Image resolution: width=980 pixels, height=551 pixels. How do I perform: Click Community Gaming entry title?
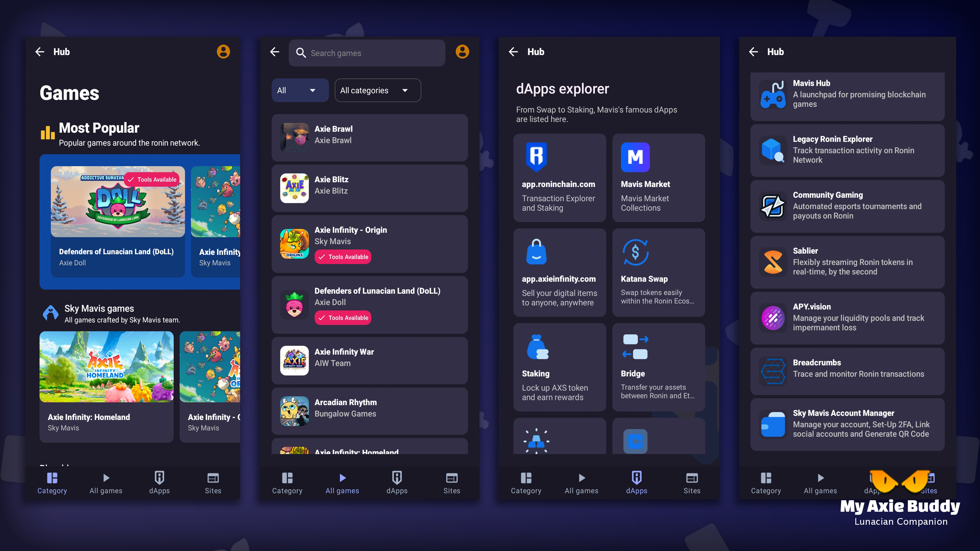828,195
